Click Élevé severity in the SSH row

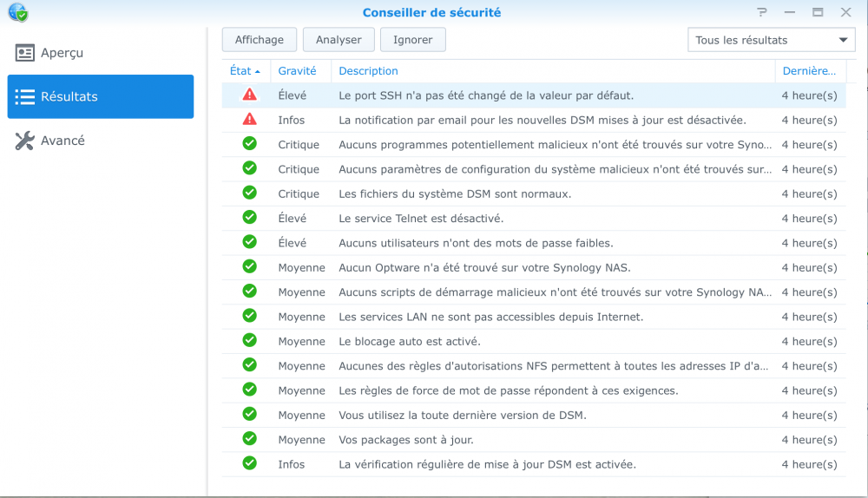pyautogui.click(x=292, y=95)
